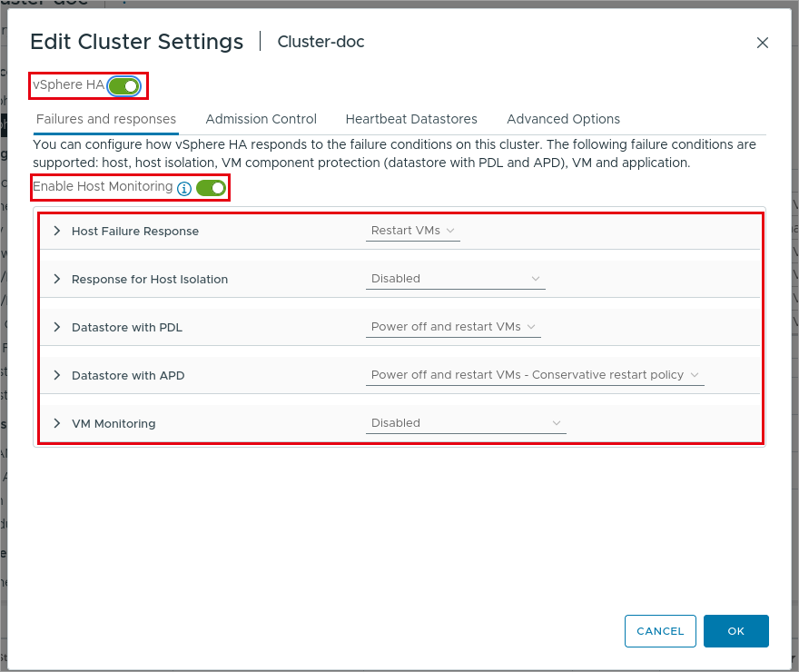Click the Edit Cluster Settings heading
The width and height of the screenshot is (799, 672).
click(136, 42)
